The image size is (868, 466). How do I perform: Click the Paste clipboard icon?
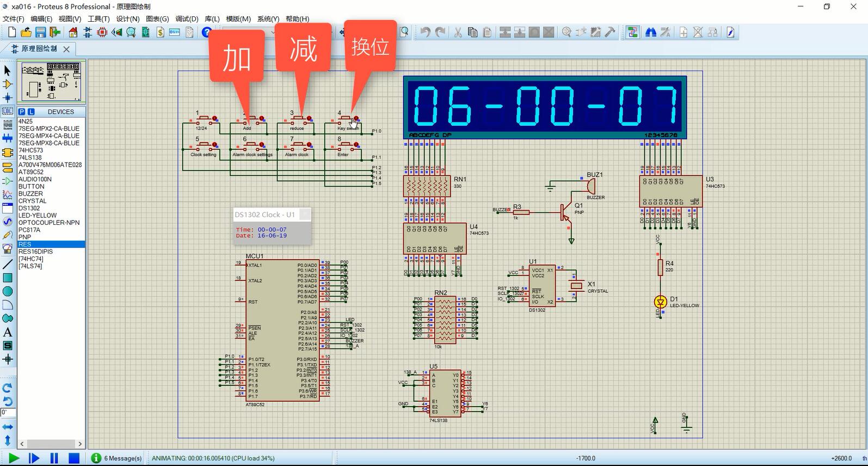(x=487, y=33)
